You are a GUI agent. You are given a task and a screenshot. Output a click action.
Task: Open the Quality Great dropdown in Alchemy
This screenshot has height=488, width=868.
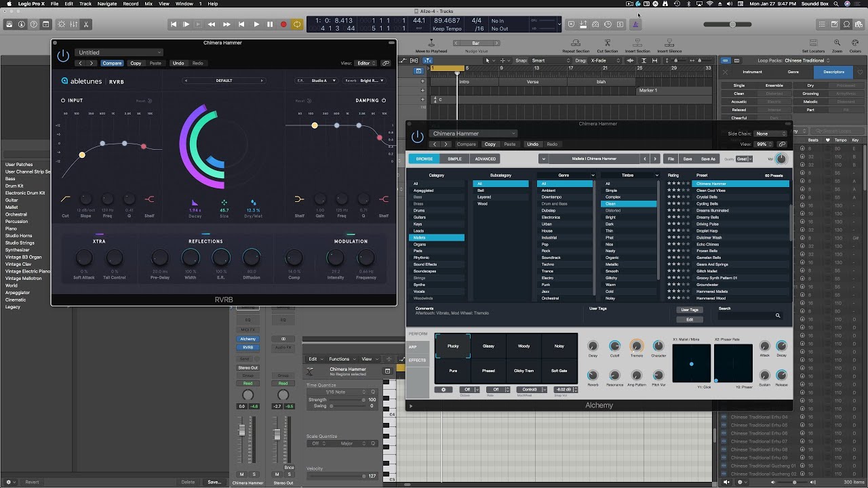pos(744,159)
